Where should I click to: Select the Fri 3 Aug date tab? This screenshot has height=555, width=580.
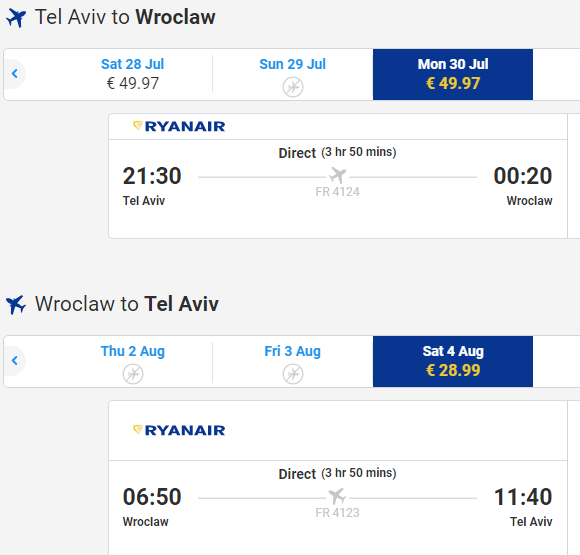click(x=293, y=361)
